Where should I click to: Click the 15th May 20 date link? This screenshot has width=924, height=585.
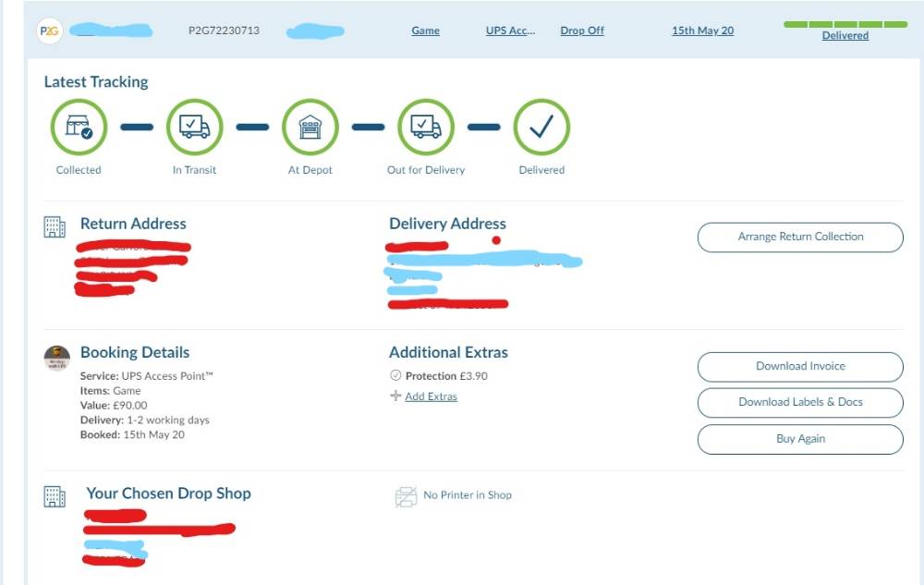[702, 30]
